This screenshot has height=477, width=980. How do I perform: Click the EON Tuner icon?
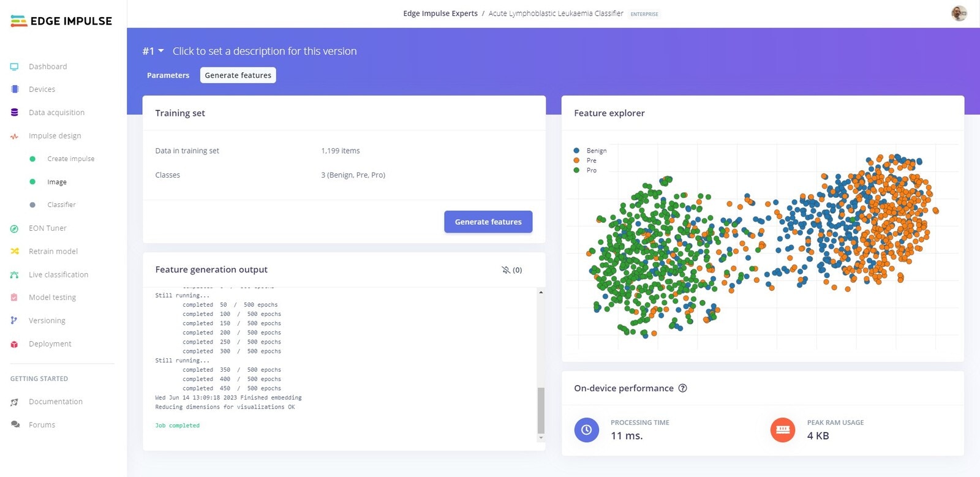point(15,228)
